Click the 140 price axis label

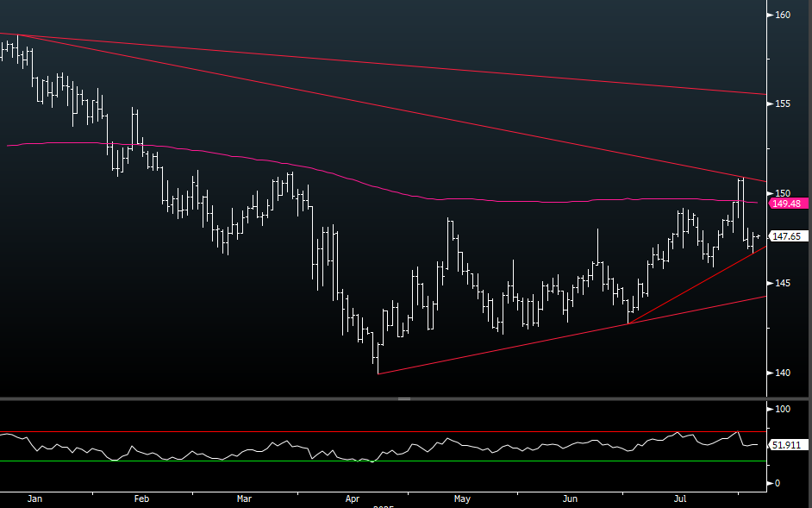click(x=783, y=373)
